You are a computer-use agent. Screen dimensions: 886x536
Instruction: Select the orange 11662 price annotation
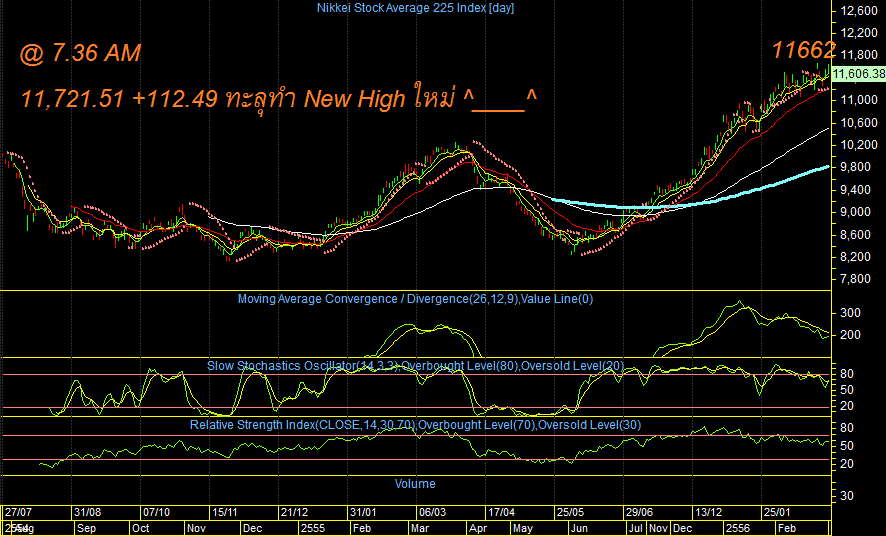tap(803, 50)
